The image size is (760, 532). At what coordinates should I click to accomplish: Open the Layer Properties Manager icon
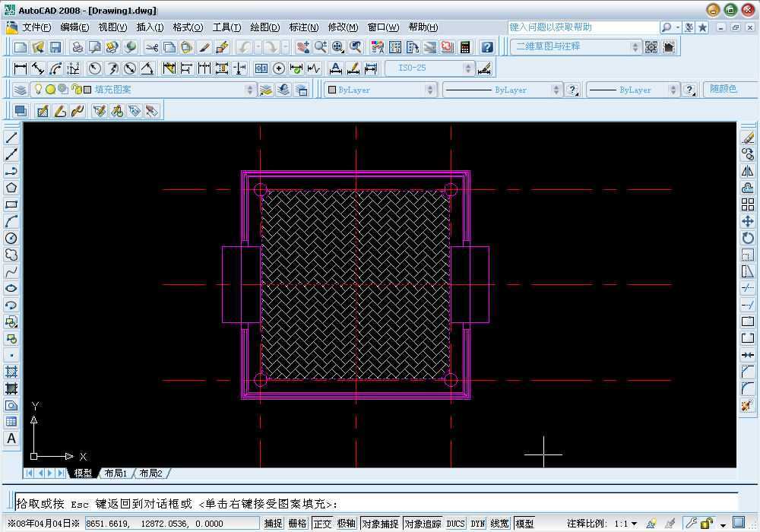click(20, 90)
